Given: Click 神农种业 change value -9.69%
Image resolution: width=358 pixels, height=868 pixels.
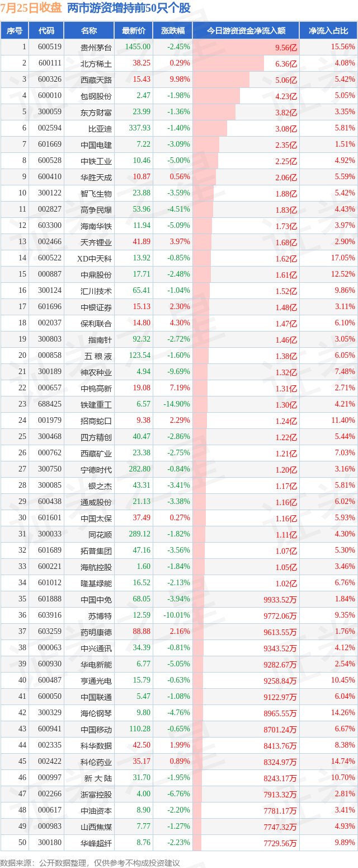Looking at the screenshot, I should tap(178, 372).
